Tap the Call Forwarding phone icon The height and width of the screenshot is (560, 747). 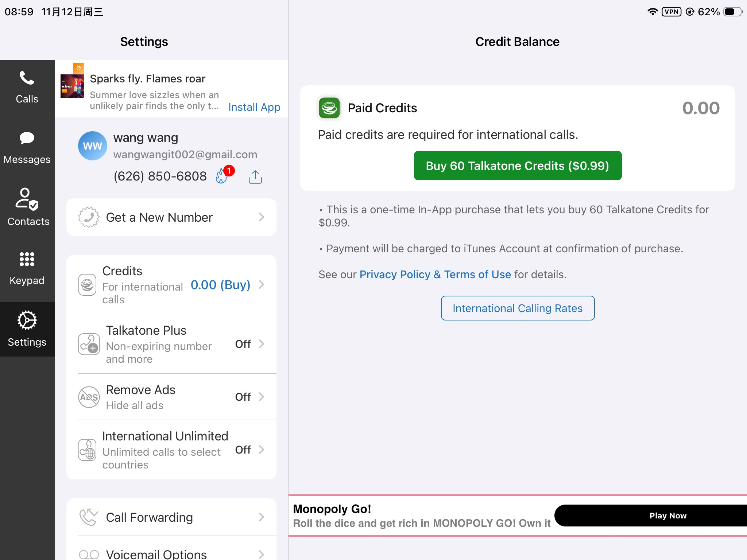pos(89,517)
